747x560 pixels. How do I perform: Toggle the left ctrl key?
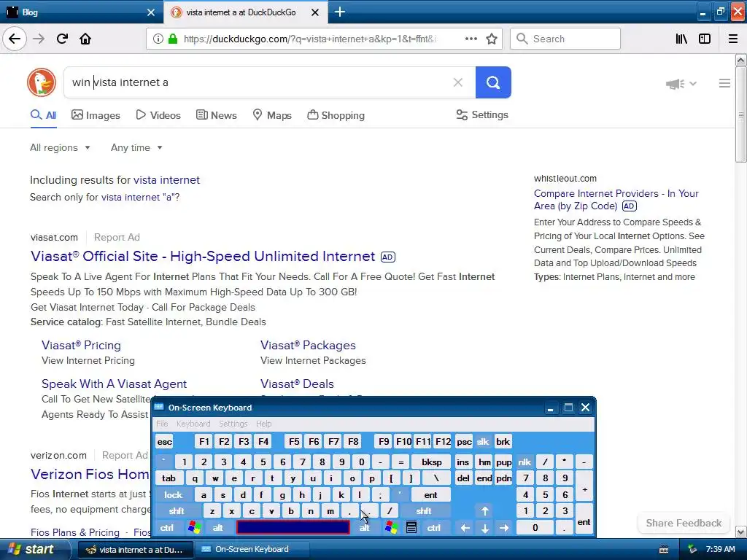pos(167,528)
